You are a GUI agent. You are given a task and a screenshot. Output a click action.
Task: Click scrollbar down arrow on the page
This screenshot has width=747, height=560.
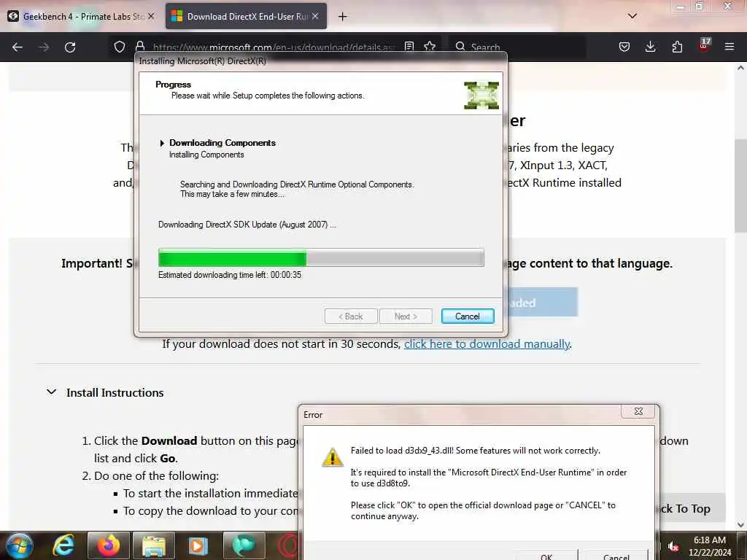pyautogui.click(x=740, y=525)
